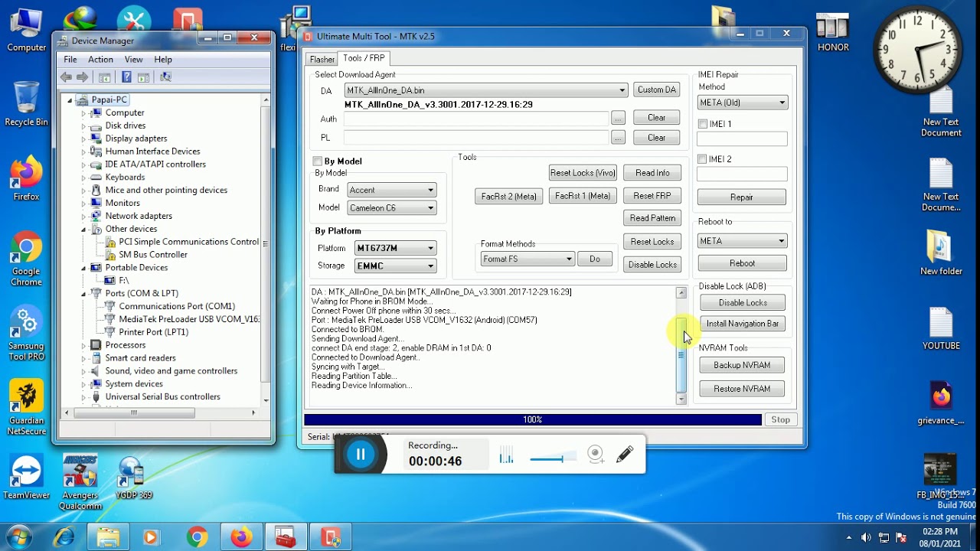Click the log panel vertical scrollbar
Image resolution: width=980 pixels, height=551 pixels.
(x=681, y=346)
